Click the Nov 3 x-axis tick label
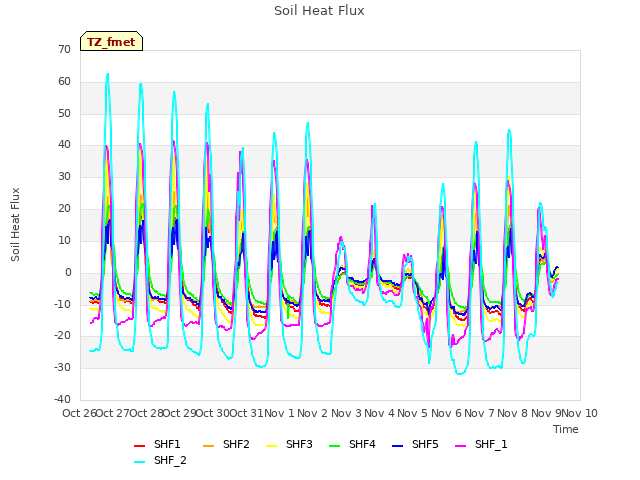640x480 pixels. [346, 413]
